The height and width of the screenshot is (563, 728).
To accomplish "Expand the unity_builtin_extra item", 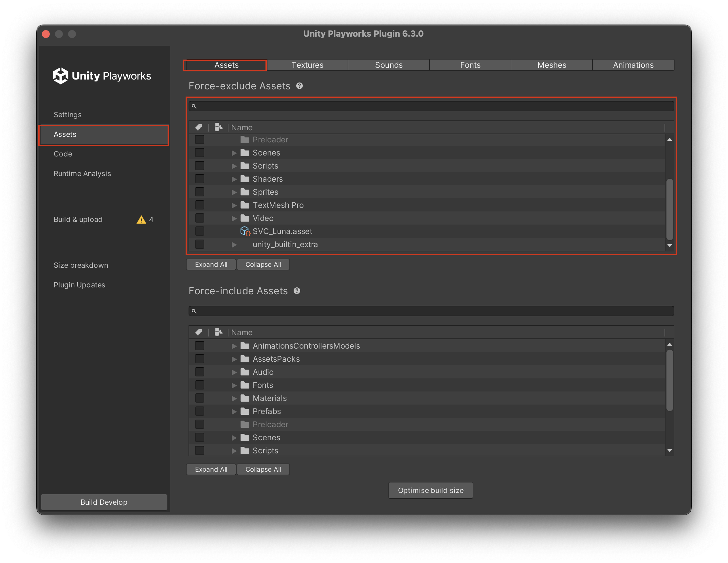I will pos(234,245).
